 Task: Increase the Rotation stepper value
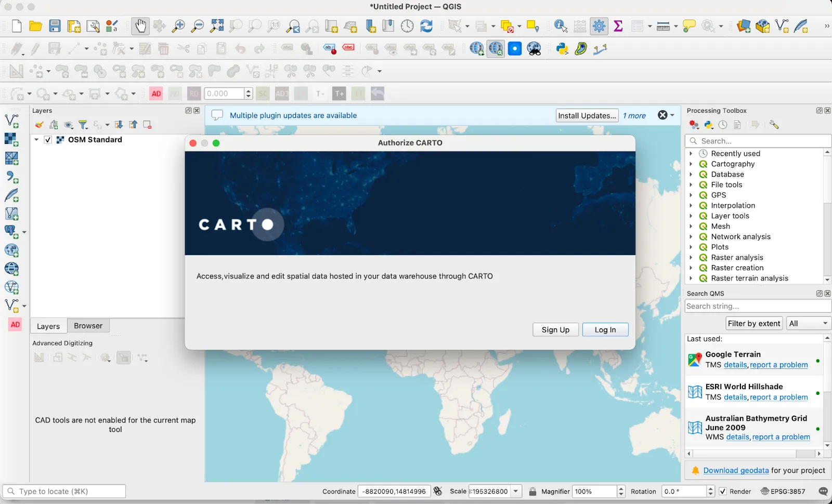coord(711,488)
